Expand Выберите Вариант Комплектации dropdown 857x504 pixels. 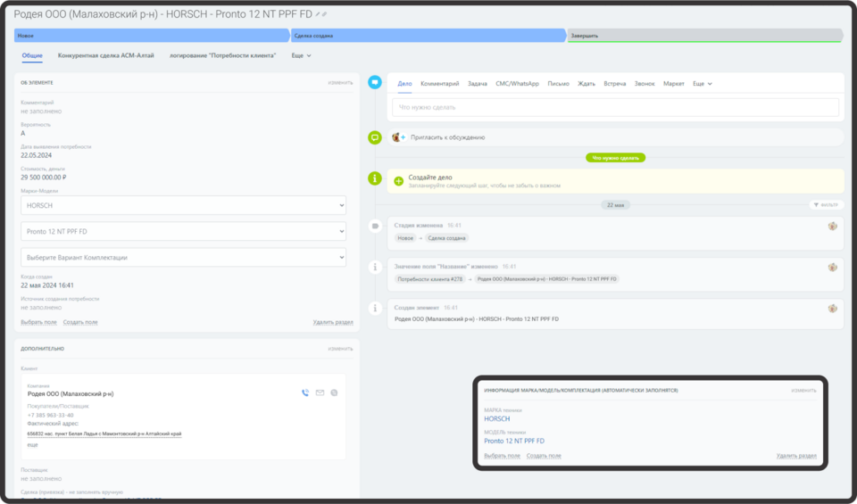tap(183, 257)
